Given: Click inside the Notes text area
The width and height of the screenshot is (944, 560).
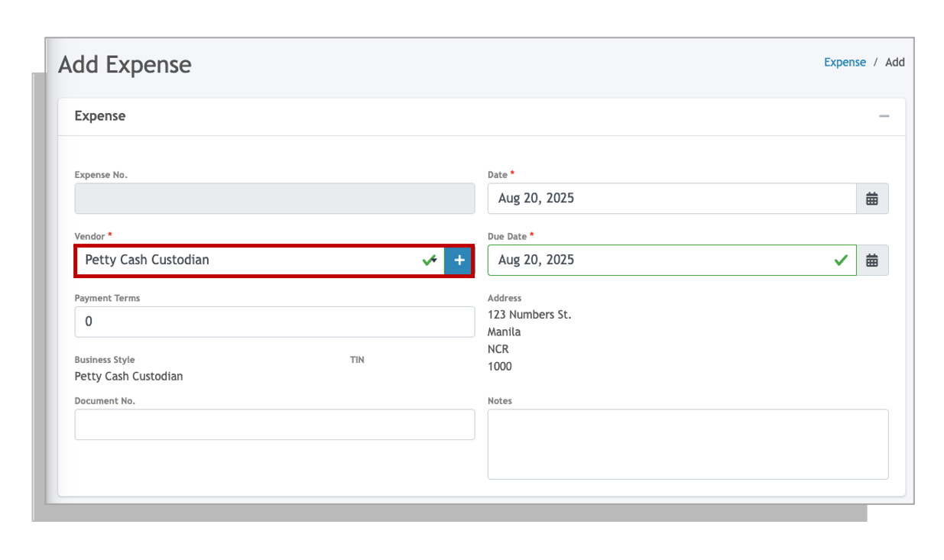Looking at the screenshot, I should click(688, 445).
